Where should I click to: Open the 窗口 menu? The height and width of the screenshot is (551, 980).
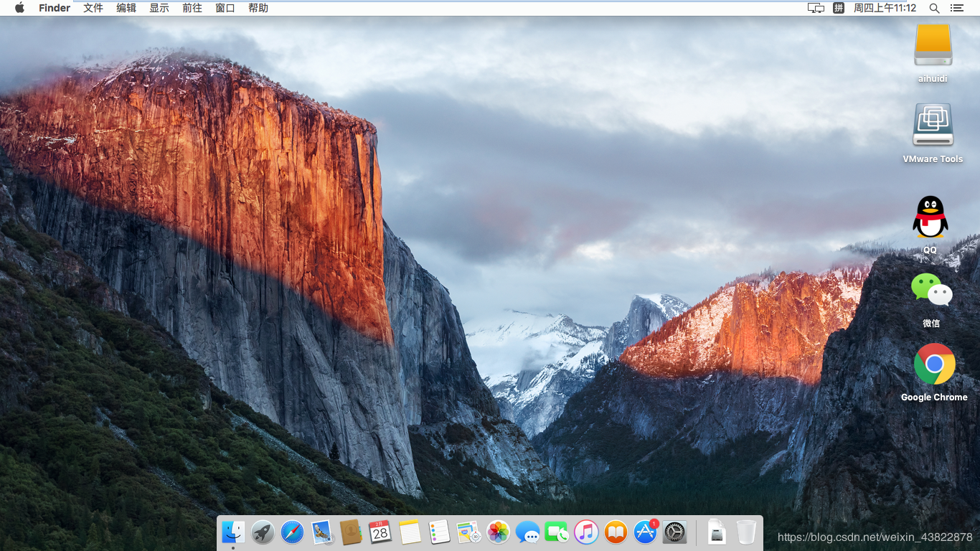(x=225, y=8)
